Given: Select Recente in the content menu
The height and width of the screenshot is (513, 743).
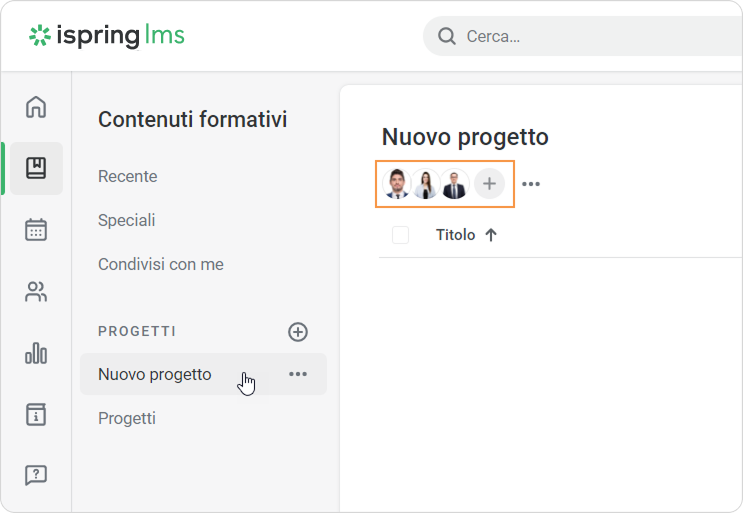Looking at the screenshot, I should (128, 177).
